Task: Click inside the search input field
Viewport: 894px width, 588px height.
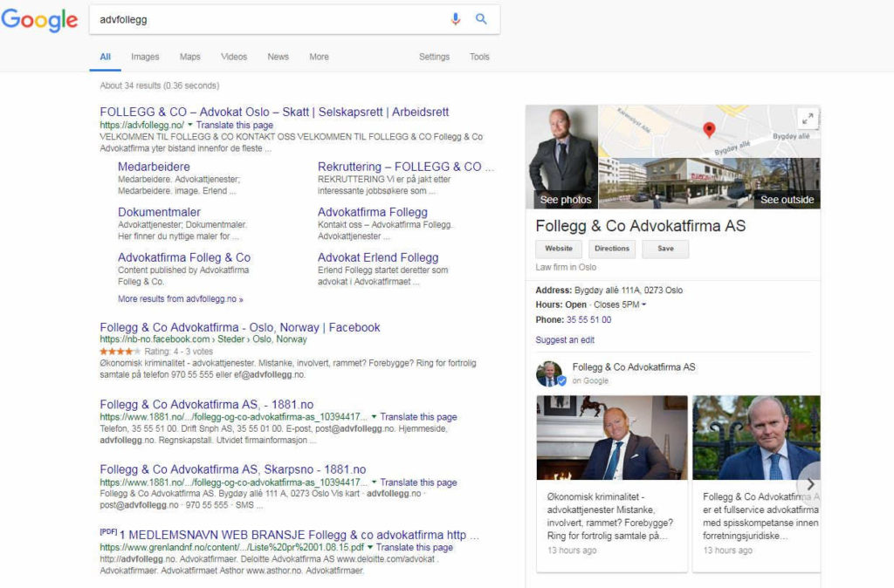Action: click(262, 18)
